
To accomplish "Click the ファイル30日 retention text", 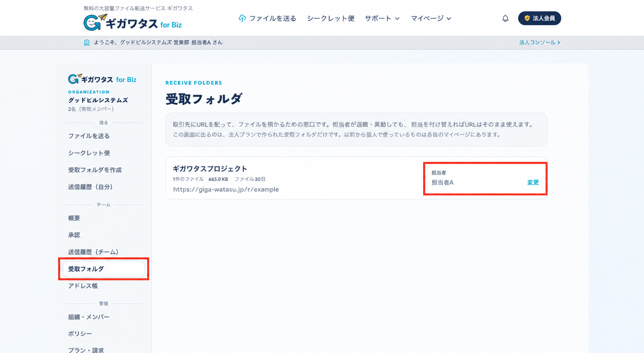I will click(250, 179).
